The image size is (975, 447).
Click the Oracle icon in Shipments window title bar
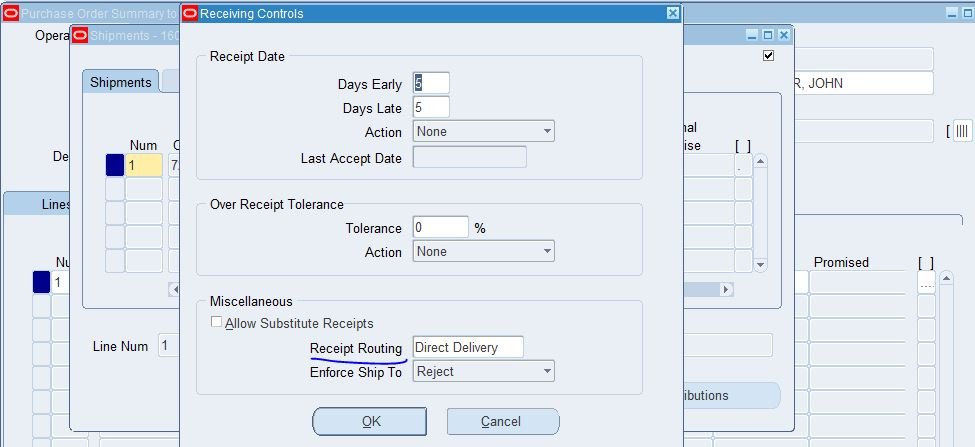click(x=80, y=35)
